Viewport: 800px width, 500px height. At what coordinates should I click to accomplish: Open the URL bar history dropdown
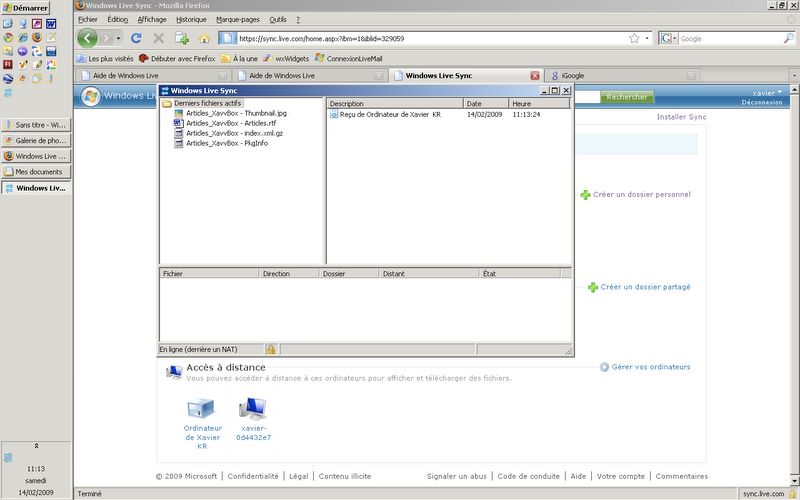pos(647,38)
